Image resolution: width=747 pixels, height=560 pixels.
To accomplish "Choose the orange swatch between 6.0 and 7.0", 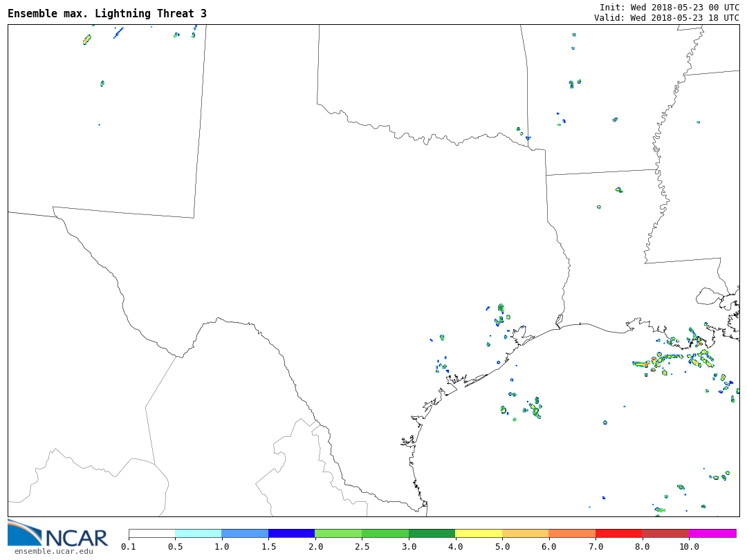I will 572,534.
